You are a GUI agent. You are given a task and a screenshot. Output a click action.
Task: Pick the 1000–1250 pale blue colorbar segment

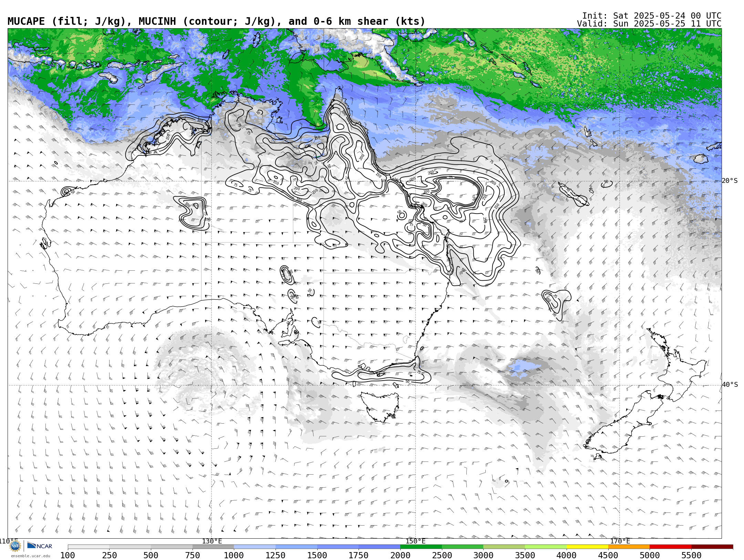255,547
